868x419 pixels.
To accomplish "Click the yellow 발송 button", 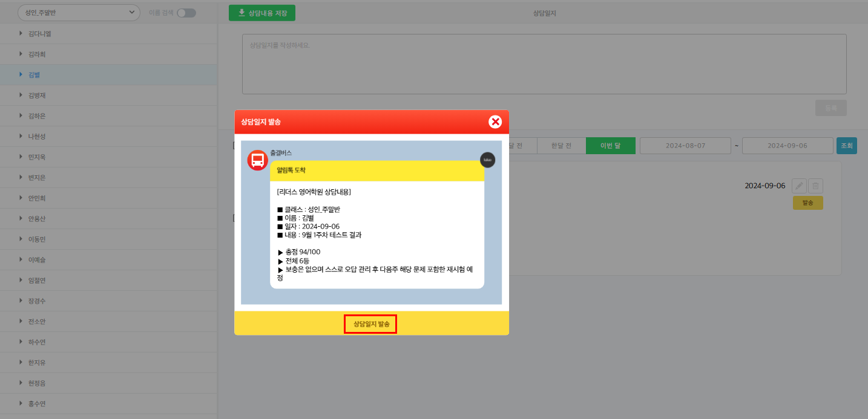I will (x=807, y=203).
